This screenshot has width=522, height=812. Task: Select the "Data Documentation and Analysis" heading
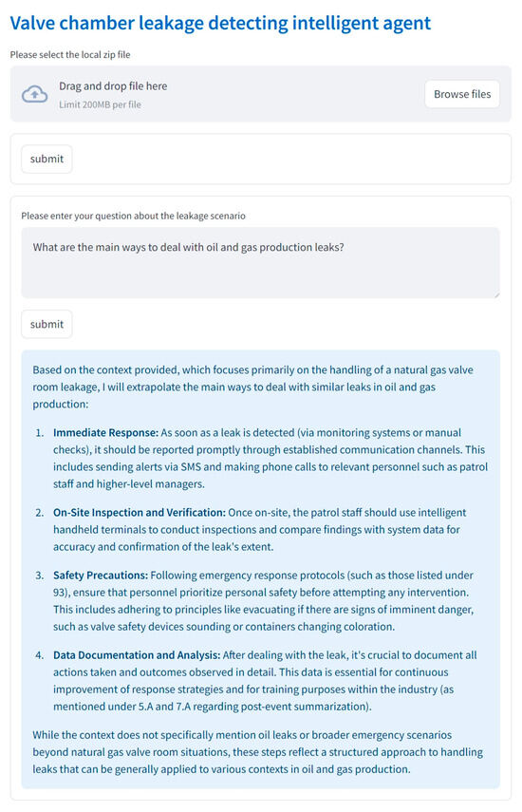137,655
